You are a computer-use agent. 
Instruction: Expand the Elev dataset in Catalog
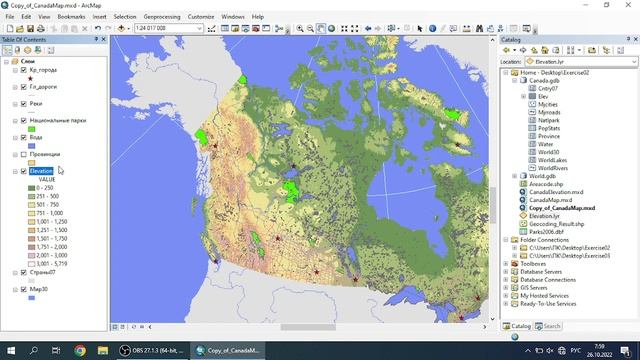(x=524, y=97)
